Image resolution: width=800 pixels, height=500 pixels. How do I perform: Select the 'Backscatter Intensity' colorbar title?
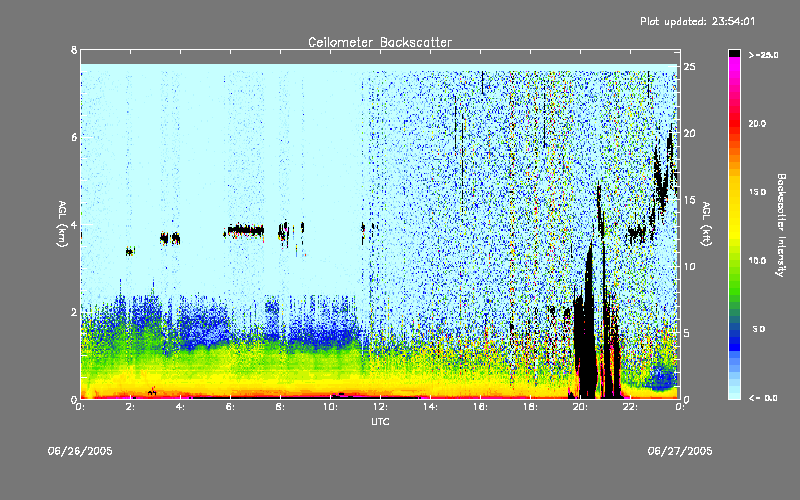[x=781, y=225]
